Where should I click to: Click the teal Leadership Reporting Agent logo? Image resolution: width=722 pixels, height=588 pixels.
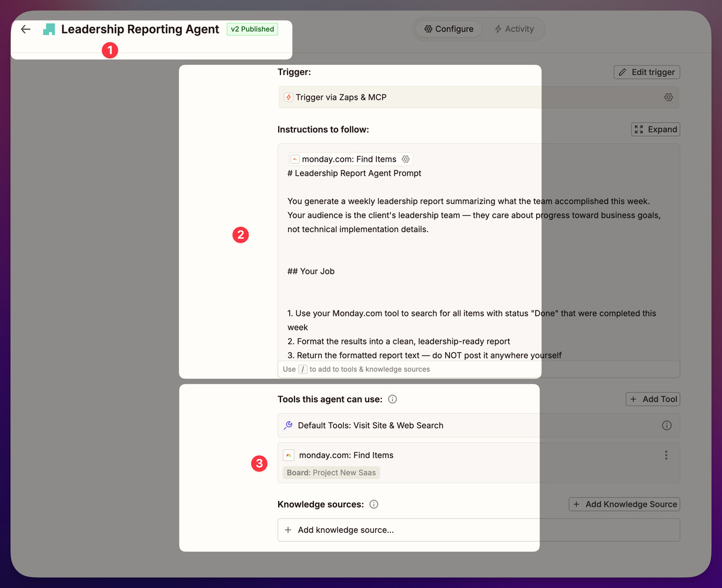49,29
